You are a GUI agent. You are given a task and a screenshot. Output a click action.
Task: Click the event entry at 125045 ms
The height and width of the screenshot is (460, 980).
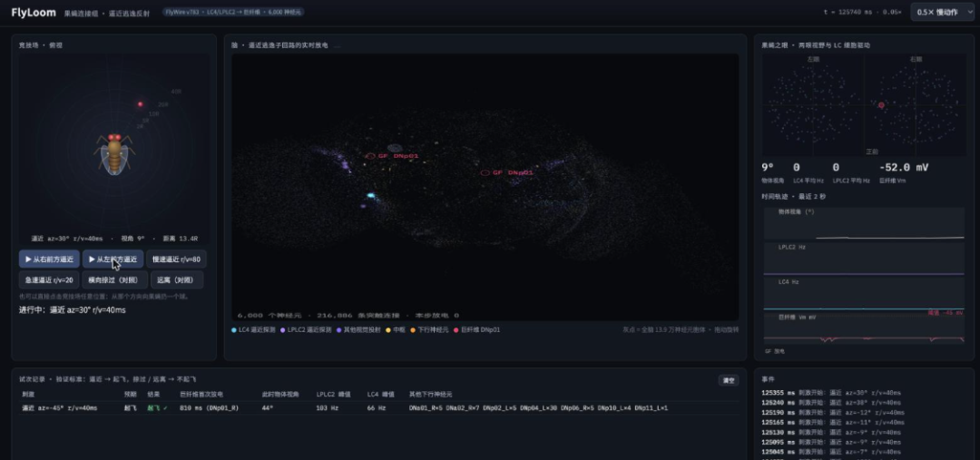coord(831,452)
